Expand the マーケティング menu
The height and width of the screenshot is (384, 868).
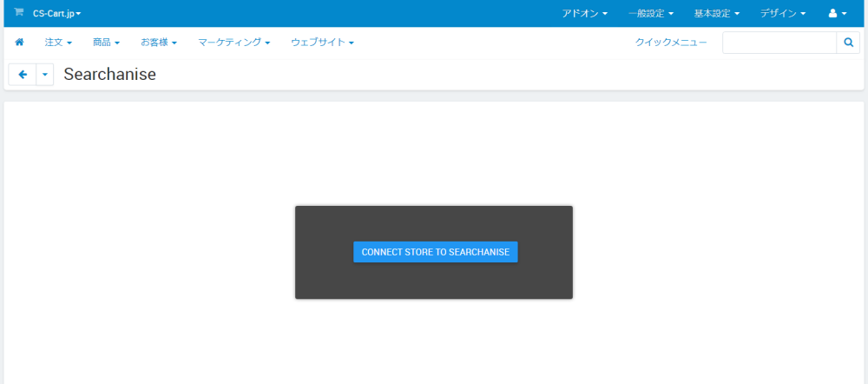[233, 42]
